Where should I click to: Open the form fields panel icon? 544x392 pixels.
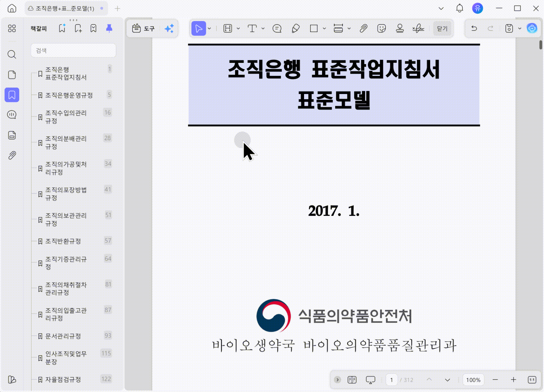[x=12, y=135]
